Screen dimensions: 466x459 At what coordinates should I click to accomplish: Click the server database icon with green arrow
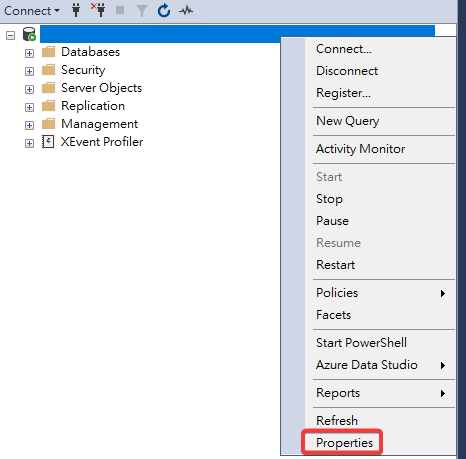click(29, 34)
